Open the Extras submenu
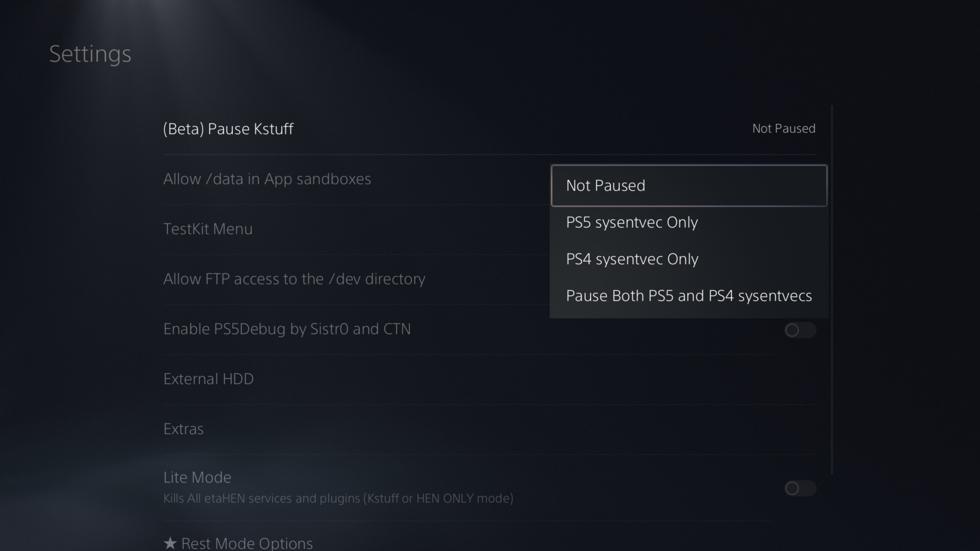The height and width of the screenshot is (551, 980). (183, 429)
